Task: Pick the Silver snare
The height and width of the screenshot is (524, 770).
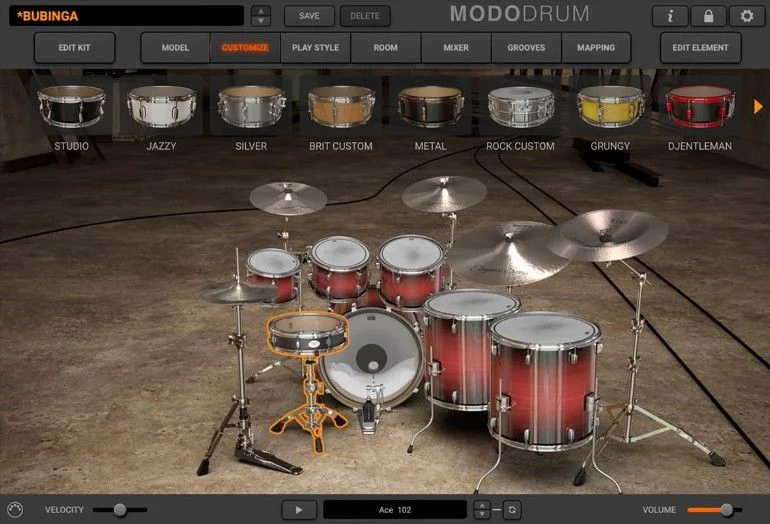Action: pyautogui.click(x=251, y=107)
